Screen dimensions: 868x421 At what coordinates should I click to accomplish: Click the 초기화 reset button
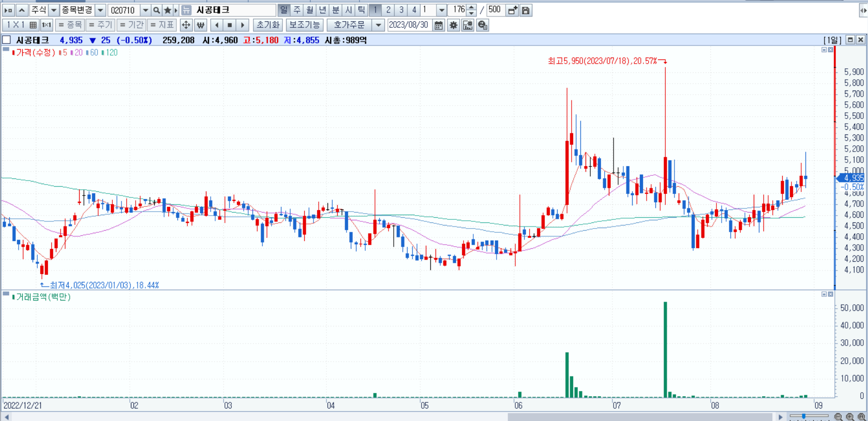tap(268, 25)
